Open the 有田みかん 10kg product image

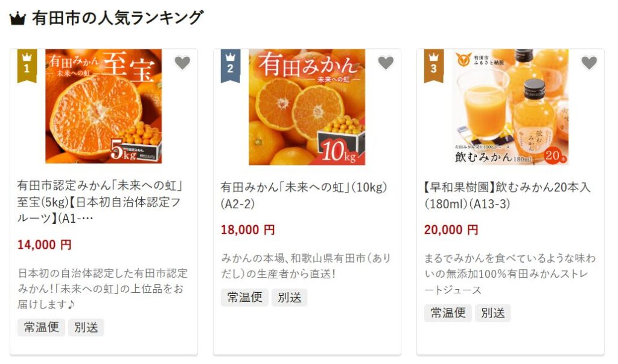coord(307,107)
